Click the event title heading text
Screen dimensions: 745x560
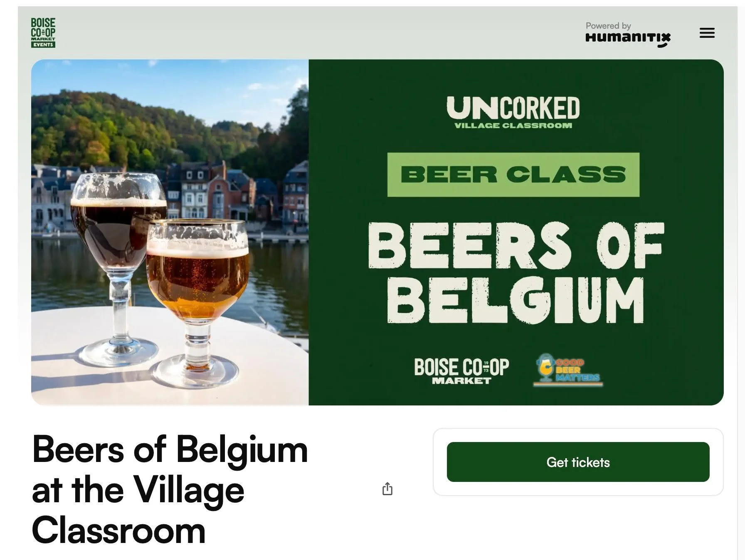click(x=170, y=489)
